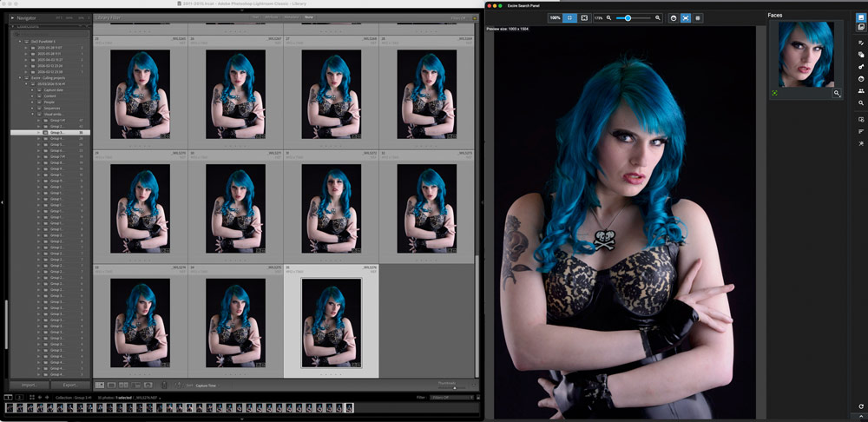
Task: Click the search-by-face magnifier button in Faces panel
Action: [x=837, y=94]
